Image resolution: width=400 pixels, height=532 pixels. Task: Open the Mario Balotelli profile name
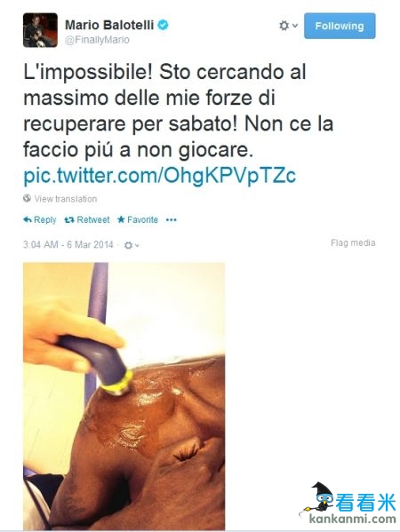coord(109,25)
